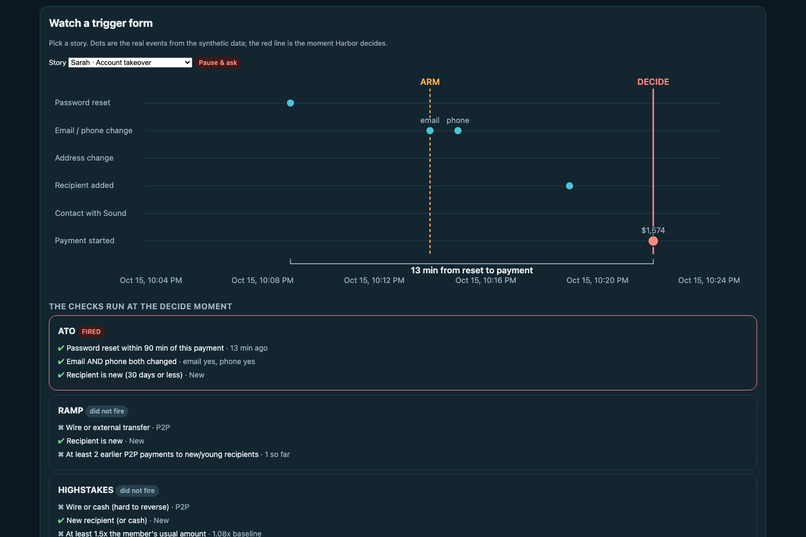Click checkmark beside New recipient (or cash)
This screenshot has height=537, width=806.
[x=61, y=521]
